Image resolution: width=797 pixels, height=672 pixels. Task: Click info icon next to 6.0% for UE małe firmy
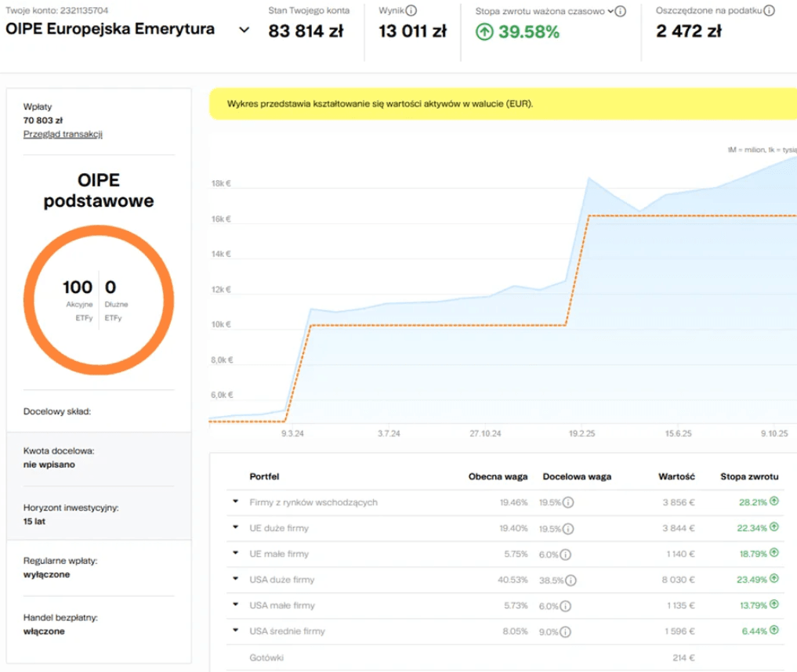pos(565,555)
